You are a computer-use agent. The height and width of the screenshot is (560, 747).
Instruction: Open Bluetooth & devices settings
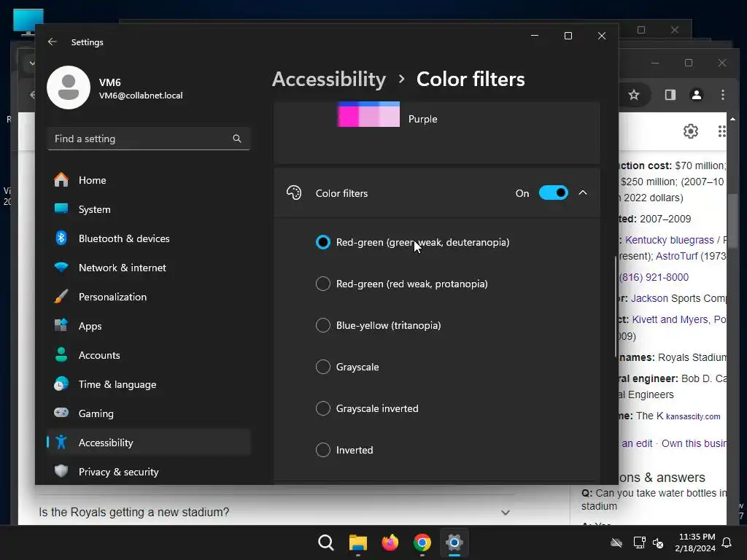[x=149, y=238]
